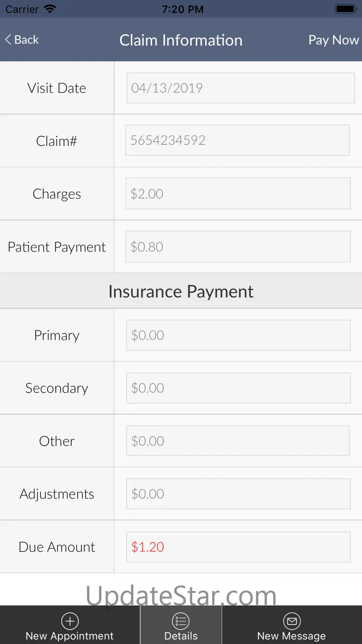Tap the New Message envelope icon
362x644 pixels.
tap(291, 621)
